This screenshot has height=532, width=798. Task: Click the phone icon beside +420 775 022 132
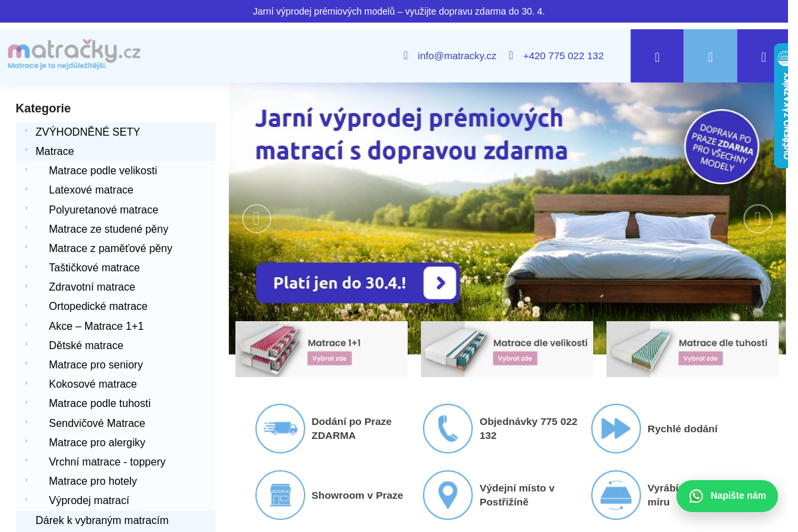509,56
